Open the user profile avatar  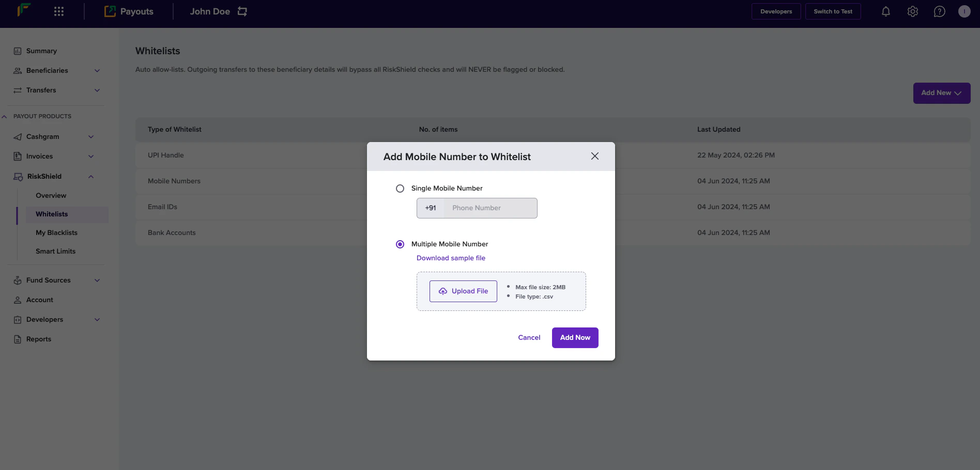pyautogui.click(x=964, y=11)
